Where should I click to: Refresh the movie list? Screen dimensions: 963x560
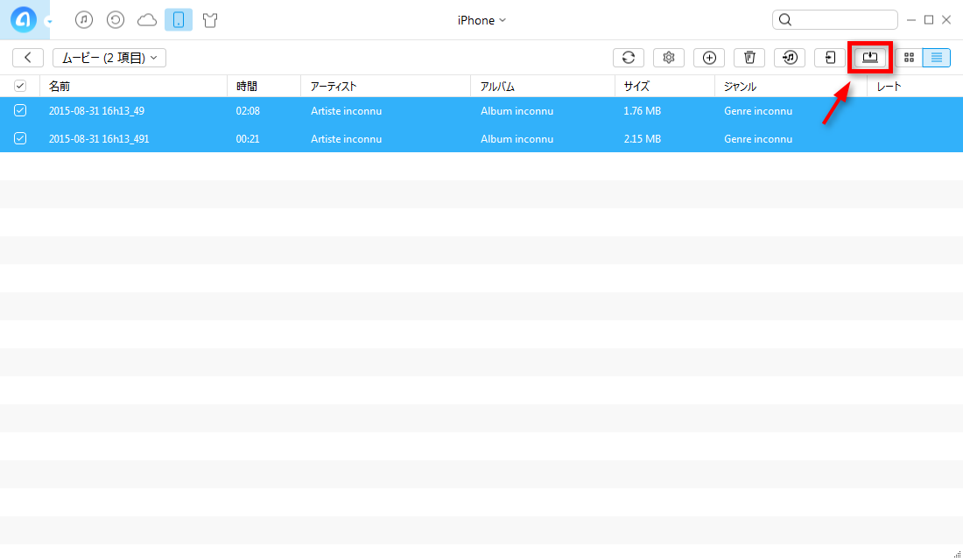(629, 58)
